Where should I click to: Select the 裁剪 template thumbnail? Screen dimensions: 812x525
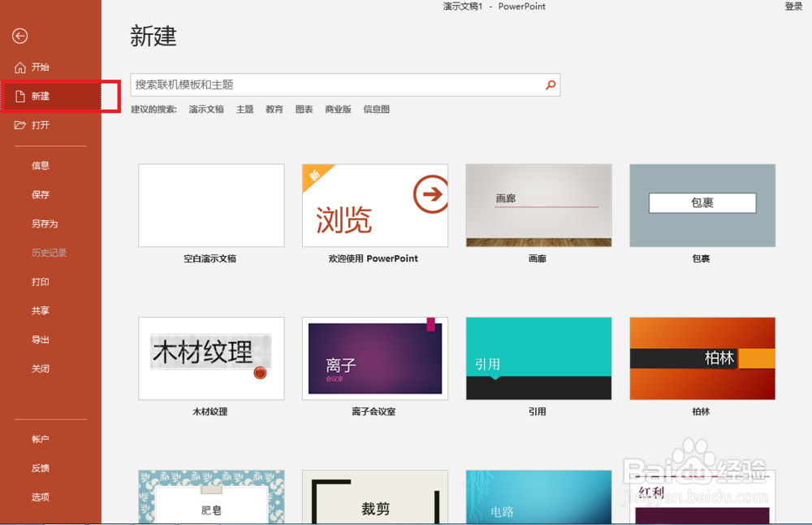click(375, 497)
